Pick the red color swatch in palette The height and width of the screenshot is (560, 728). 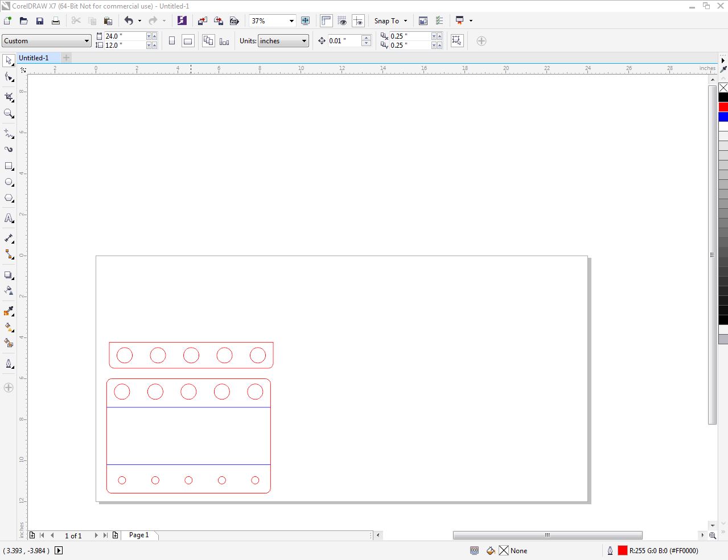(x=723, y=107)
